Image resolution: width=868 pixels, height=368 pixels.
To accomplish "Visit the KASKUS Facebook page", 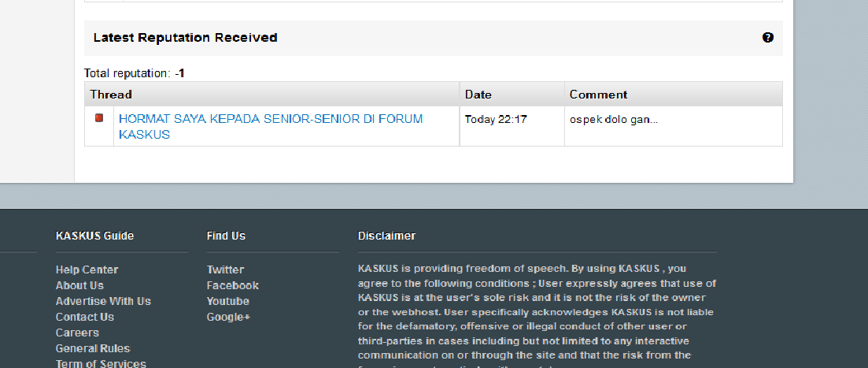I will 232,285.
